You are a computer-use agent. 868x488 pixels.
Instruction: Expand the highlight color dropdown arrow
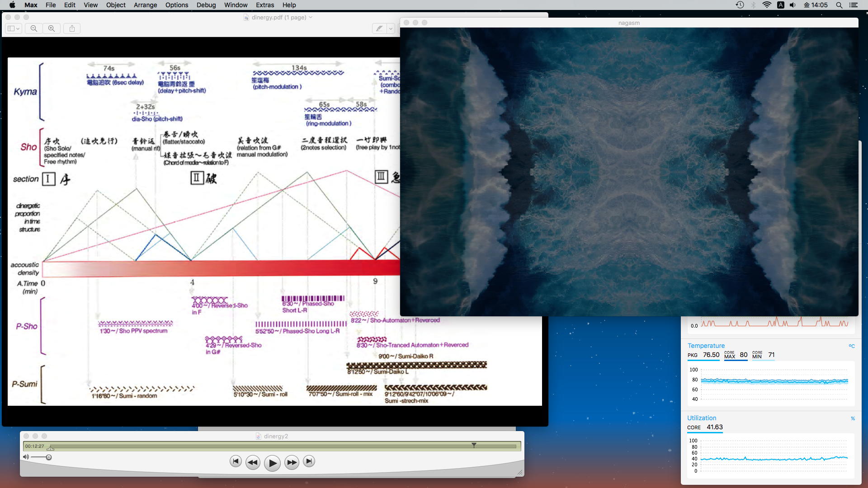pyautogui.click(x=391, y=28)
